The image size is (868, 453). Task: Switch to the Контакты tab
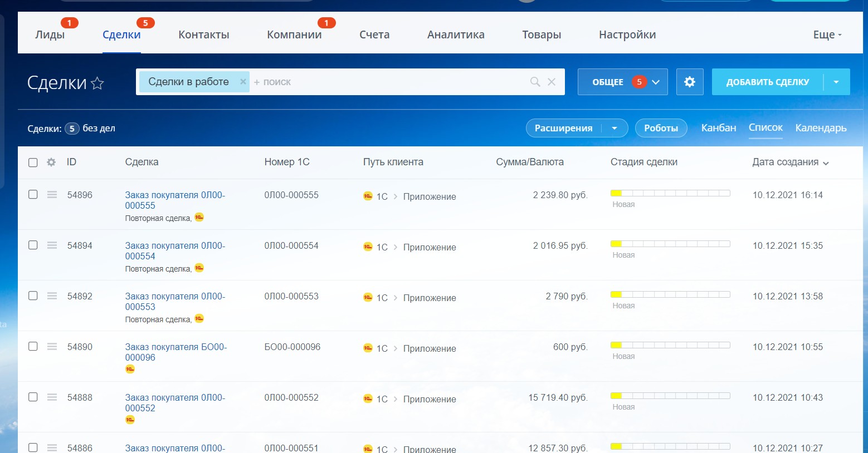pos(204,35)
